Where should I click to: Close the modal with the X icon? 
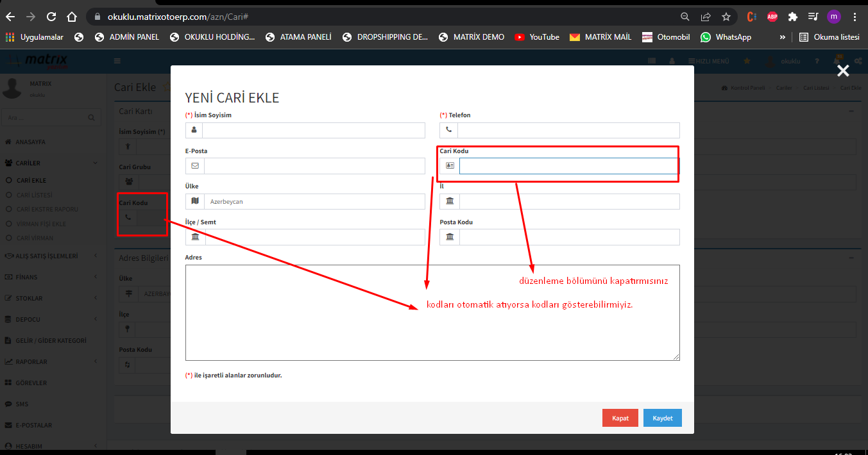coord(843,71)
